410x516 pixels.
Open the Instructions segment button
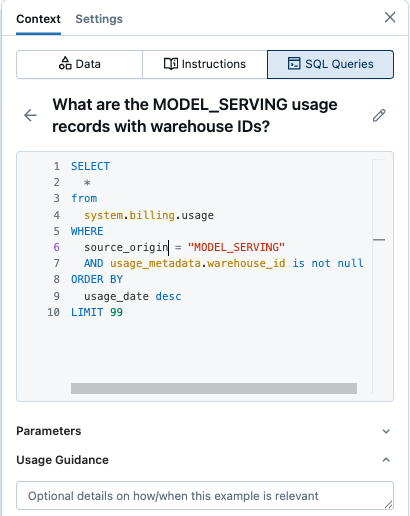point(205,64)
